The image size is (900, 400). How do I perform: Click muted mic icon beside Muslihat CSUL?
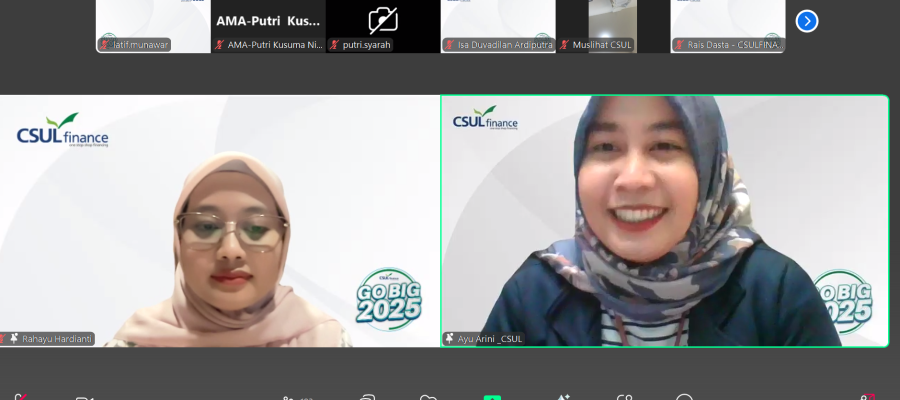[564, 45]
